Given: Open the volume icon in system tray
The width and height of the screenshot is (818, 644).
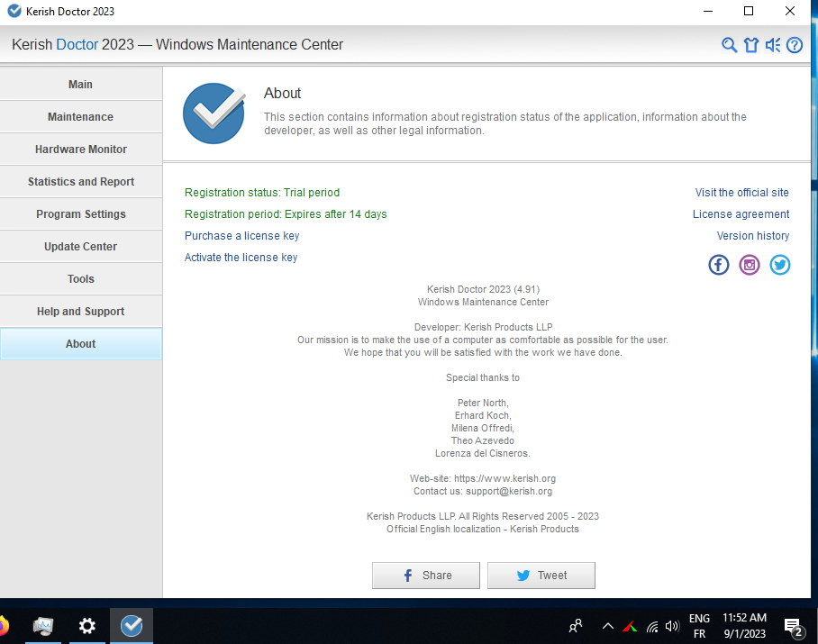Looking at the screenshot, I should (x=672, y=626).
